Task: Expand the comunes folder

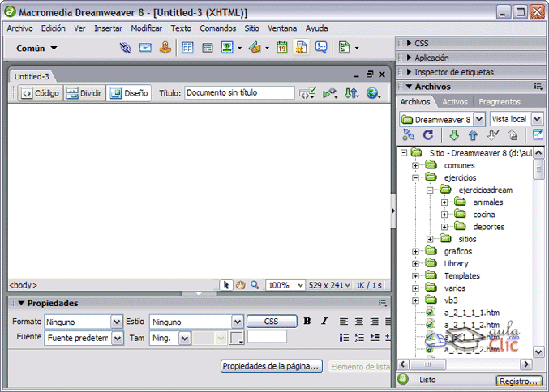Action: (x=415, y=165)
